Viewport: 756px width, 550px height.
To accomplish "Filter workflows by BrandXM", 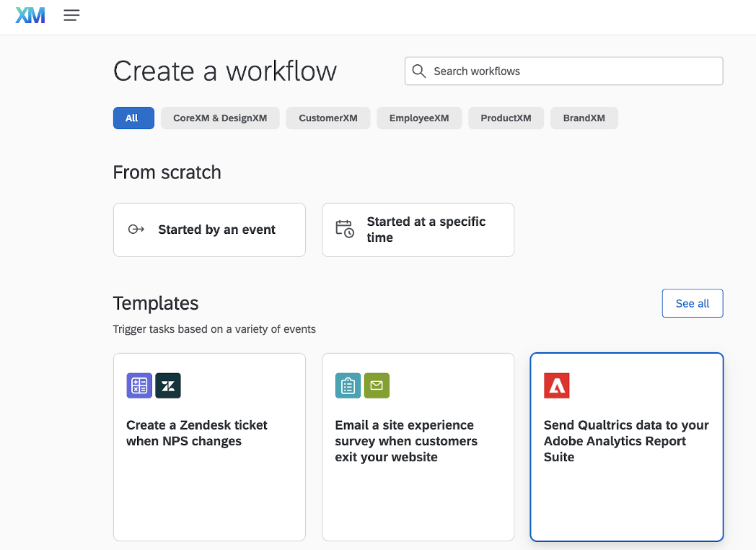I will (x=584, y=118).
